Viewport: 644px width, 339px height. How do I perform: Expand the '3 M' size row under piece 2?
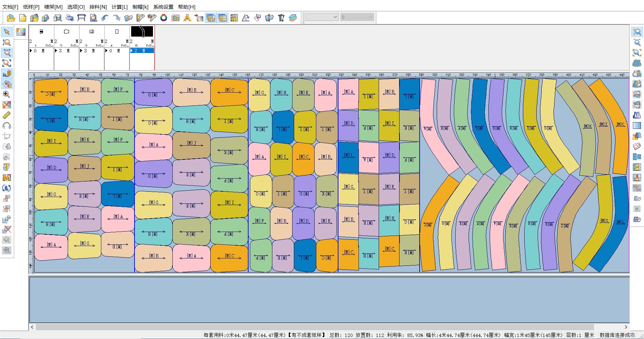pos(66,51)
